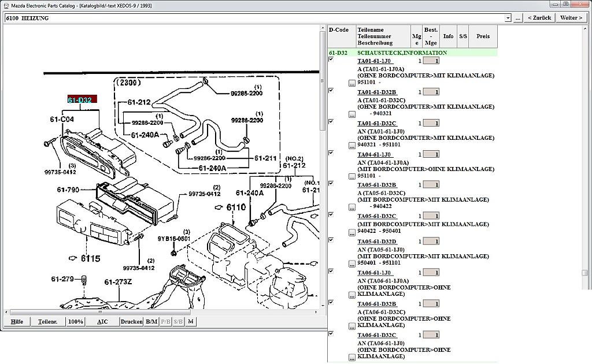Viewport: 592px width, 364px height.
Task: Uncheck the checkbox for part TA01-61-1J0
Action: (331, 60)
